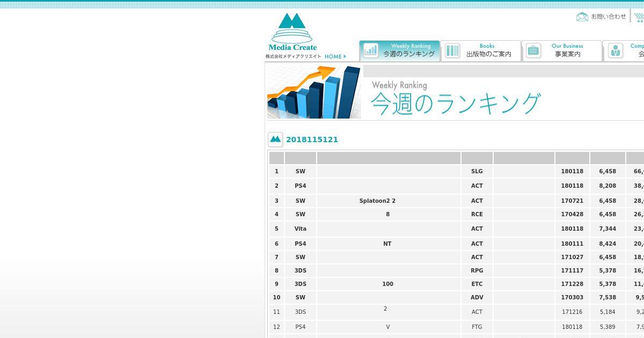This screenshot has height=338, width=644.
Task: Click the bar chart icon in Weekly Ranking tab
Action: 371,50
